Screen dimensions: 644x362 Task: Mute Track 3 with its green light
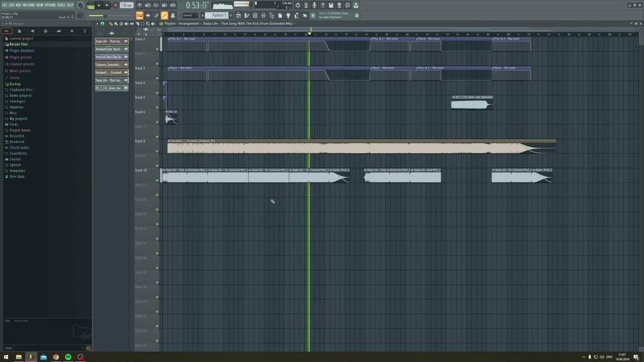[x=157, y=78]
